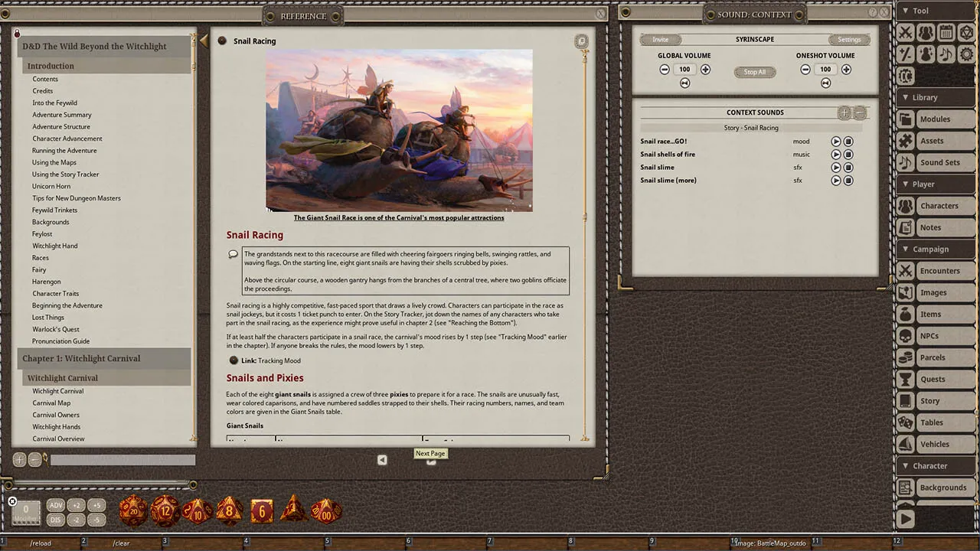The height and width of the screenshot is (551, 980).
Task: Toggle the -2 modifier button
Action: click(76, 520)
